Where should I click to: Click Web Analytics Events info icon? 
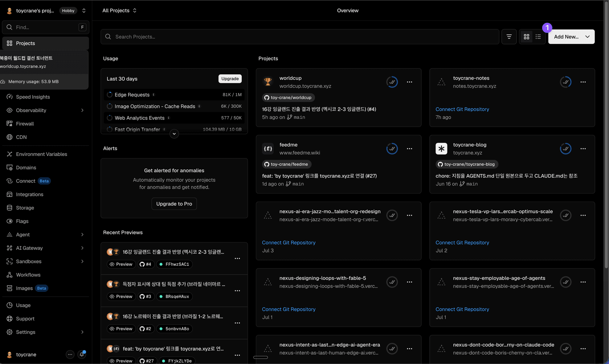click(169, 118)
